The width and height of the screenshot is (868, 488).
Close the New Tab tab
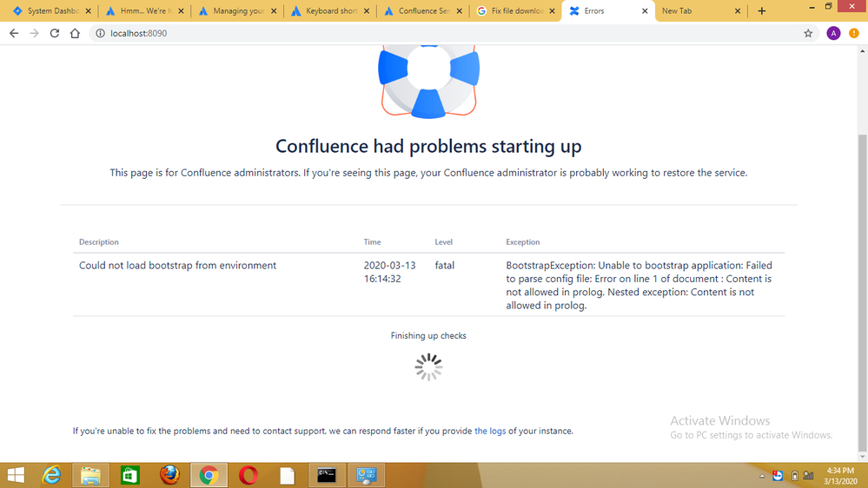[x=738, y=11]
